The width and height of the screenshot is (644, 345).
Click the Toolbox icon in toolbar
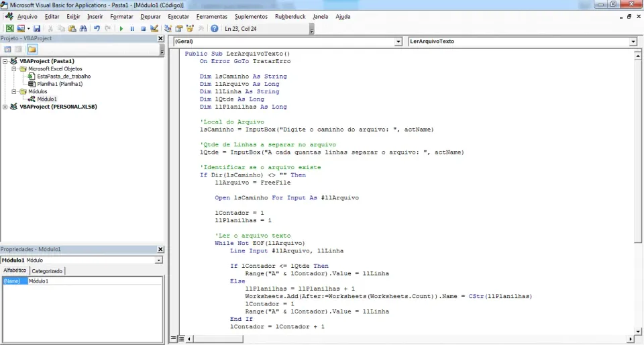[x=201, y=28]
